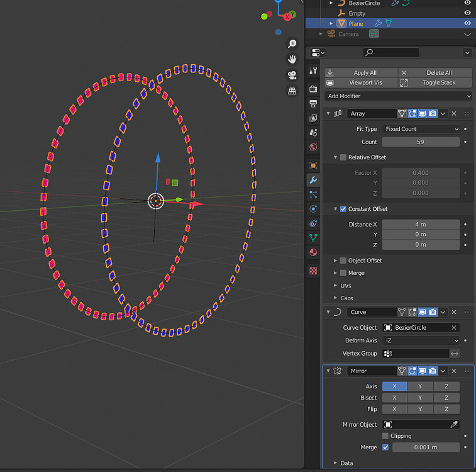Open the Output properties tab
Image resolution: width=476 pixels, height=472 pixels.
tap(313, 104)
